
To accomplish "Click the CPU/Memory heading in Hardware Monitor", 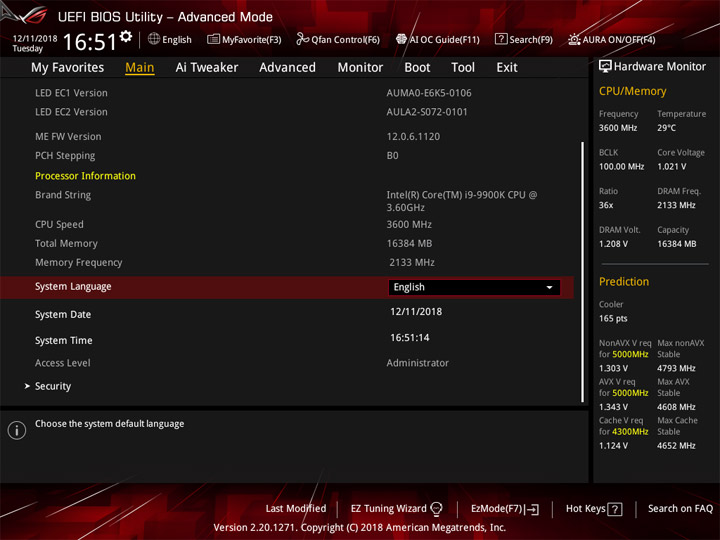I will tap(632, 91).
